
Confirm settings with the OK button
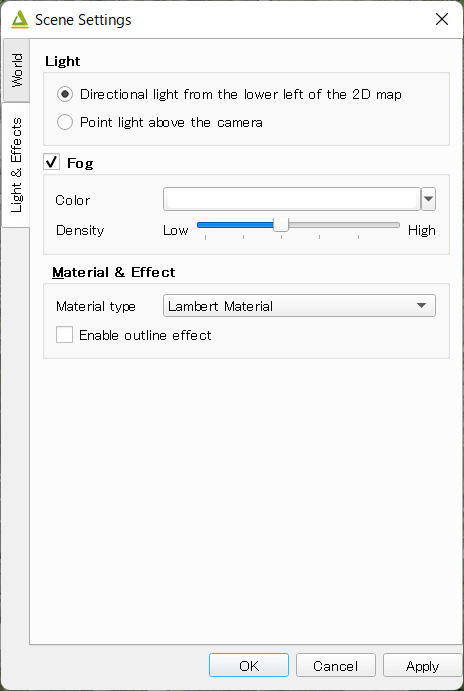[x=249, y=666]
